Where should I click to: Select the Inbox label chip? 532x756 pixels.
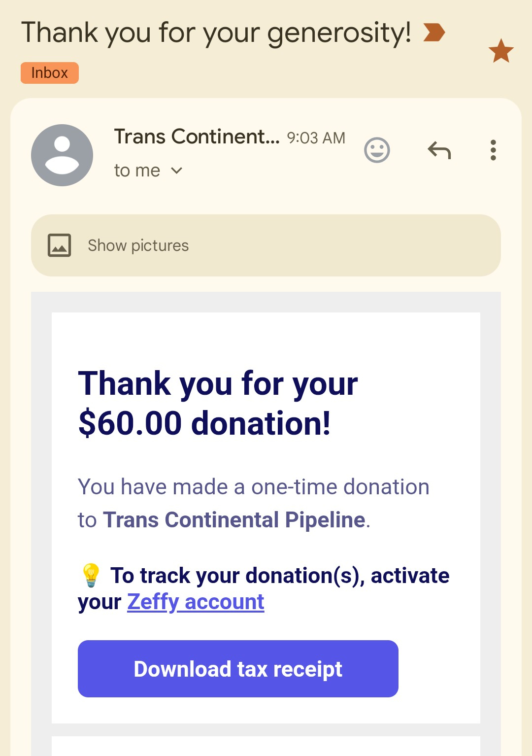point(50,73)
